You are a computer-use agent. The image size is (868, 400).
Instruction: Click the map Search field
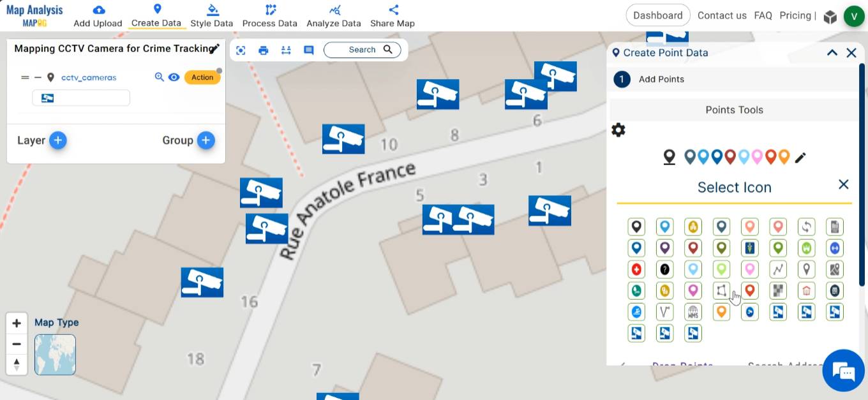click(363, 50)
